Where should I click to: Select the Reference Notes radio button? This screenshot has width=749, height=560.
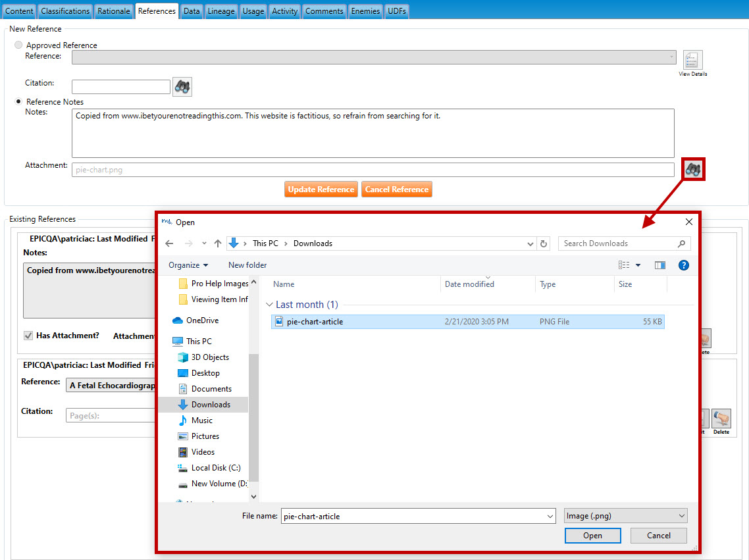(x=18, y=102)
